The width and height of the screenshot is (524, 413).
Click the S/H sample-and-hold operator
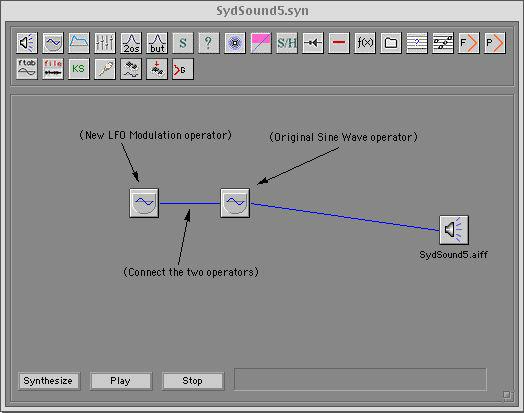(287, 43)
